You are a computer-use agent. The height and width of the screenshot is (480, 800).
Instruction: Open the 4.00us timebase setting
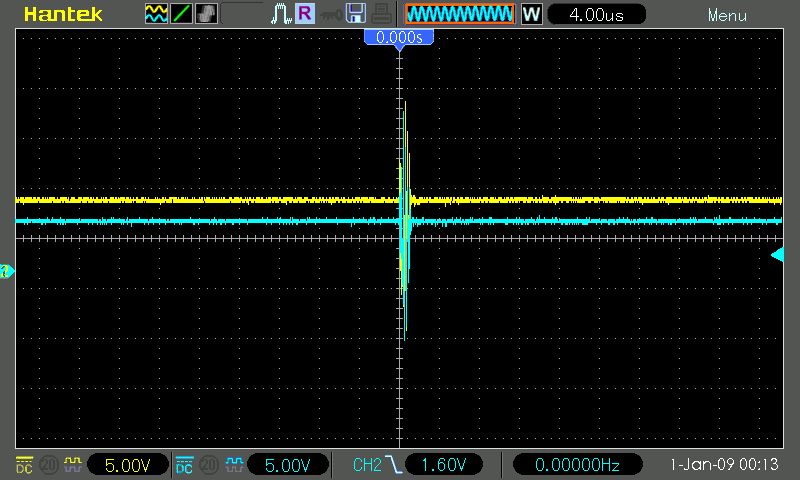597,15
